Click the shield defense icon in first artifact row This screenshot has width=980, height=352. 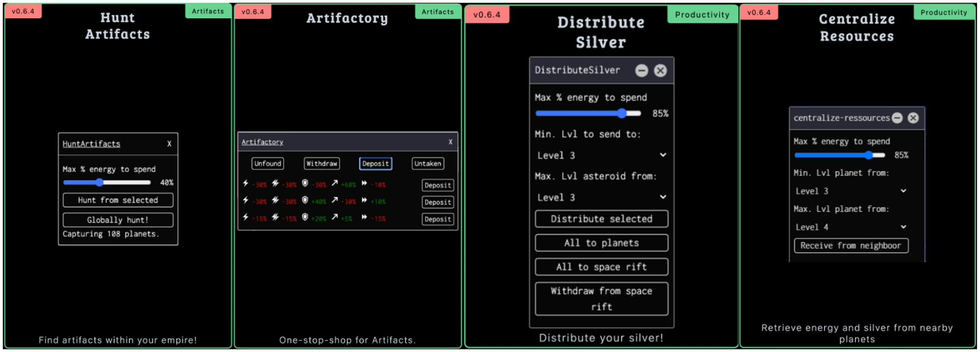point(305,183)
